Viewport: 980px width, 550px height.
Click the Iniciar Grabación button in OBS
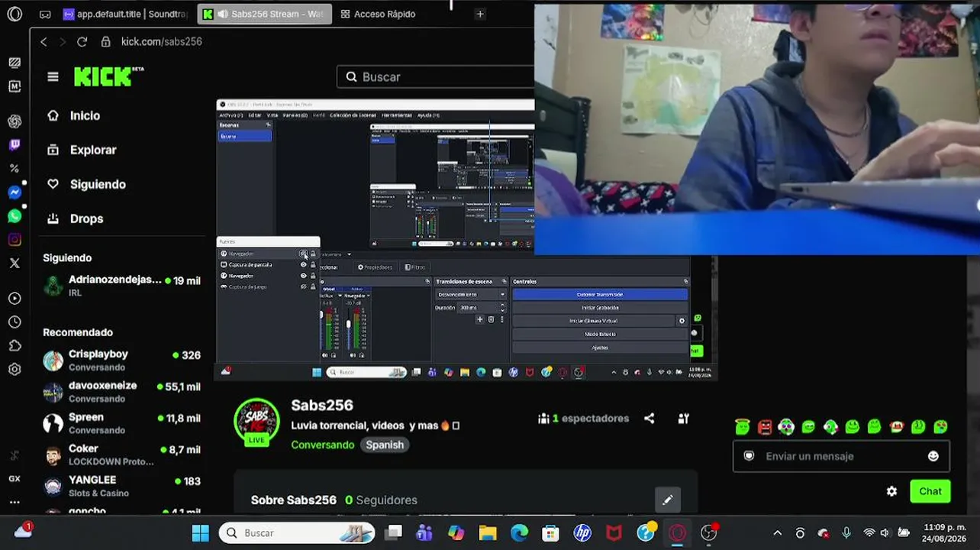click(x=600, y=308)
